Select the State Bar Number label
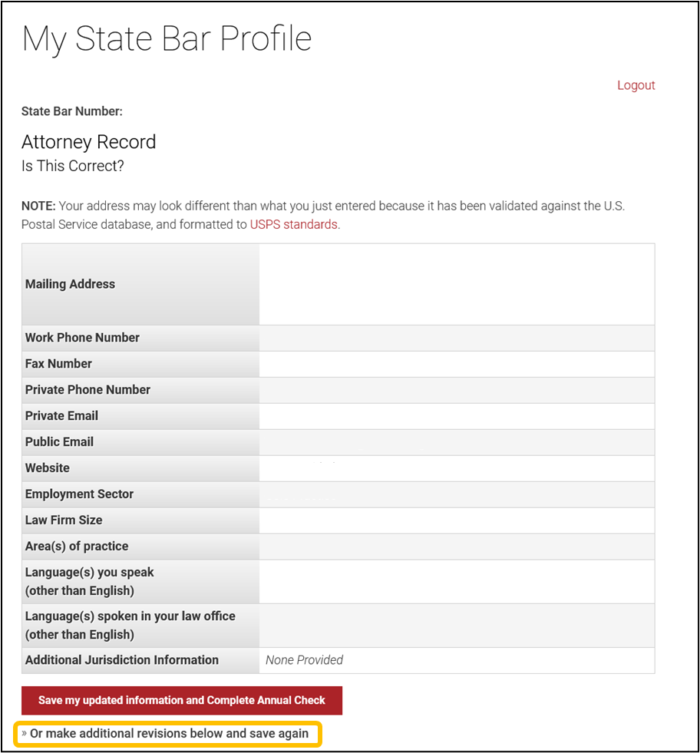Screen dimensions: 700x753 71,111
